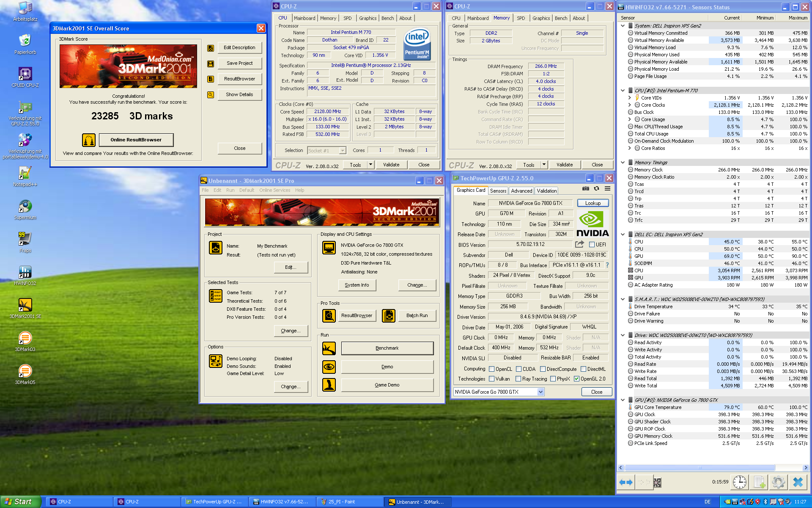This screenshot has width=812, height=508.
Task: Toggle the UEFI checkbox in GPU-Z
Action: pyautogui.click(x=592, y=245)
